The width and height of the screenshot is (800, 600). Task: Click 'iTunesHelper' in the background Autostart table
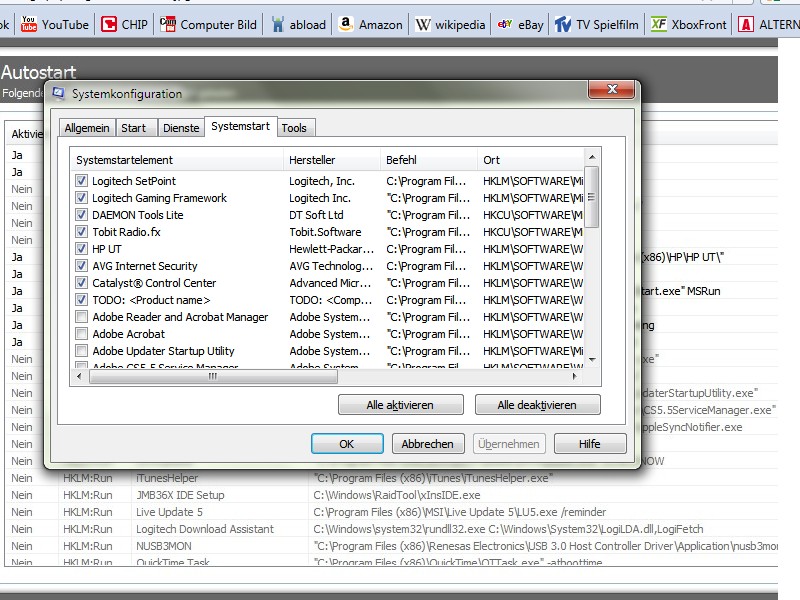point(167,478)
